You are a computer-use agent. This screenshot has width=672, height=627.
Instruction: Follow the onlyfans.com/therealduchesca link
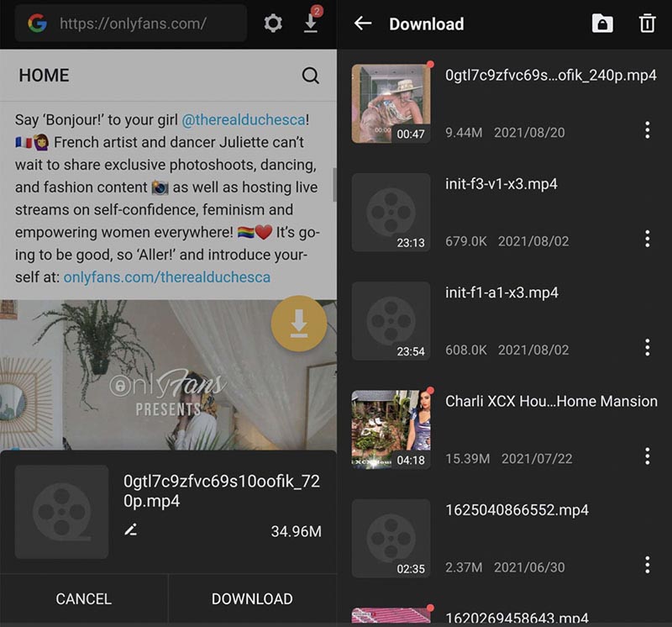166,277
